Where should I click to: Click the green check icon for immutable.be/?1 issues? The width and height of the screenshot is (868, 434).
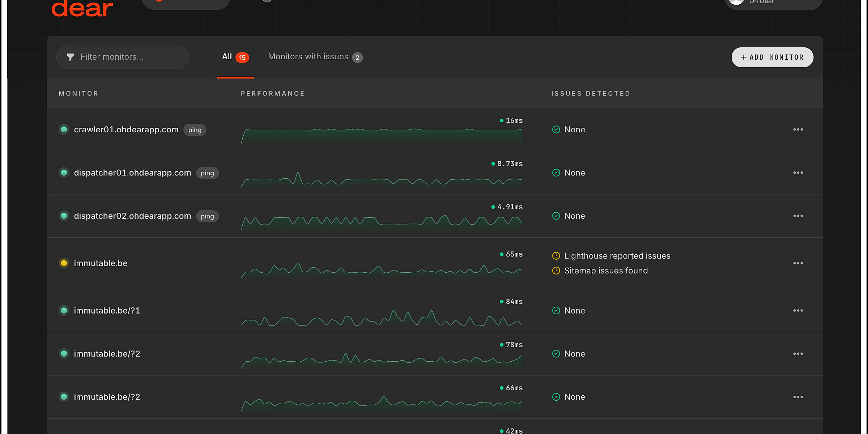click(556, 311)
